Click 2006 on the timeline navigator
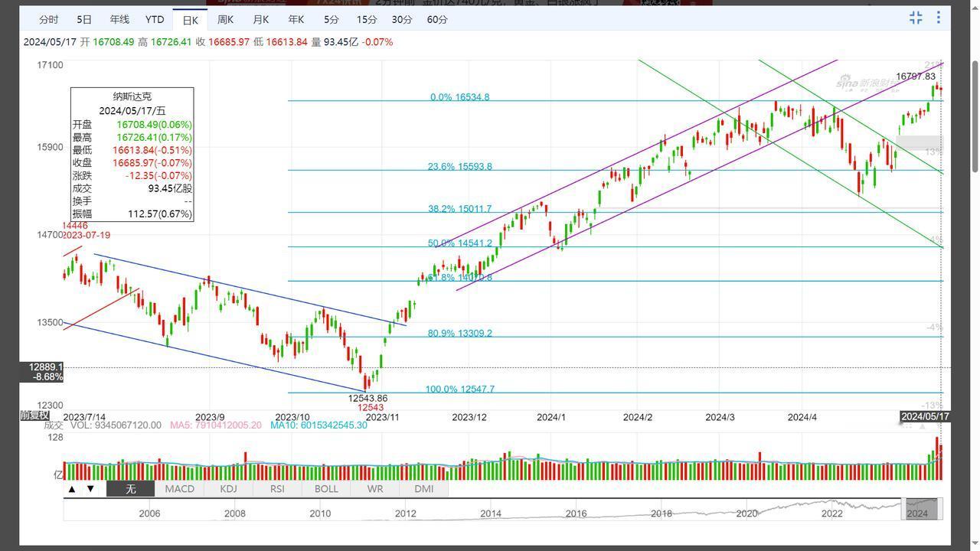980x551 pixels. coord(149,514)
